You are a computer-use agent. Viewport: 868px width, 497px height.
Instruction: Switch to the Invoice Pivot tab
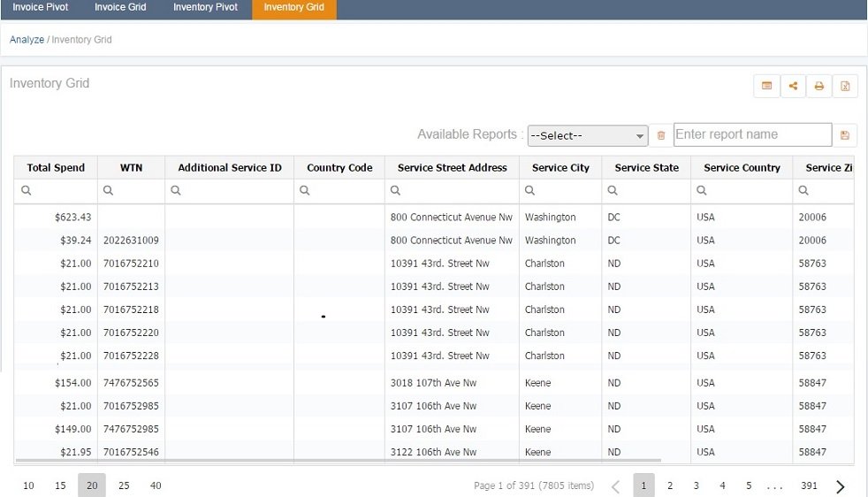41,8
